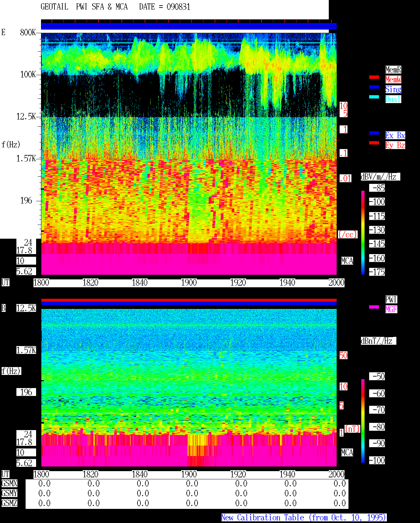Click the red Ey Bz legend swatch

click(374, 143)
